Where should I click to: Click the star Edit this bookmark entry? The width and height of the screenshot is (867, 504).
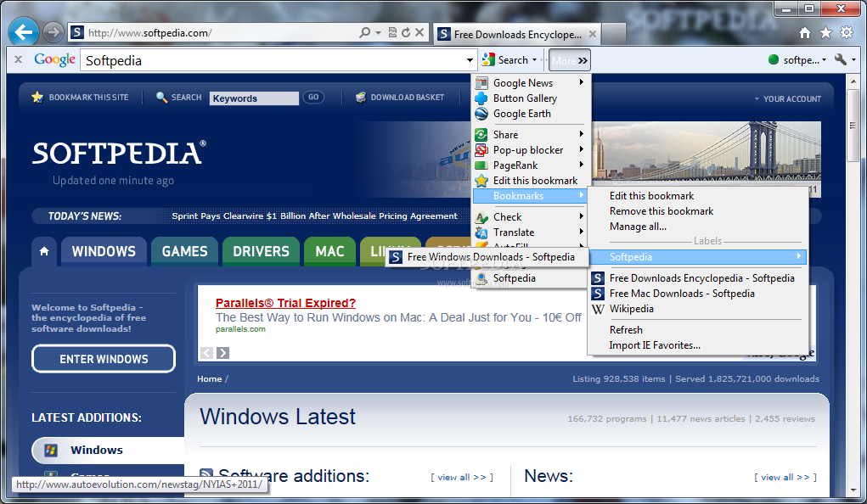point(531,181)
